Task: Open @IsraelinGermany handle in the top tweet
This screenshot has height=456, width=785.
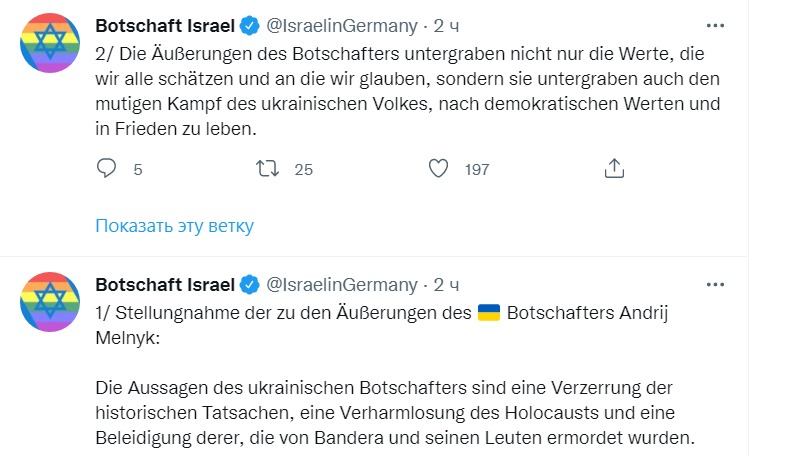Action: pos(342,25)
